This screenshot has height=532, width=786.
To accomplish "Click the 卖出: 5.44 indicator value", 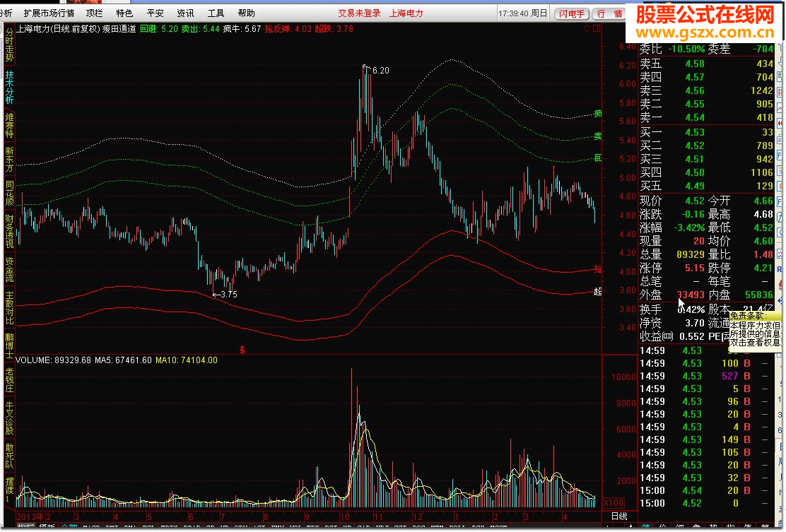I will [200, 29].
